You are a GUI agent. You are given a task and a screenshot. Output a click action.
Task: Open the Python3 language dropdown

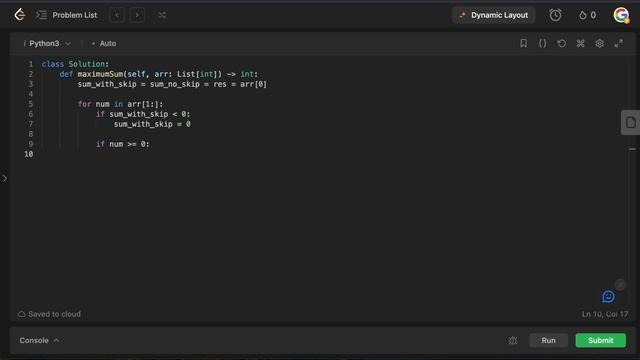coord(47,43)
